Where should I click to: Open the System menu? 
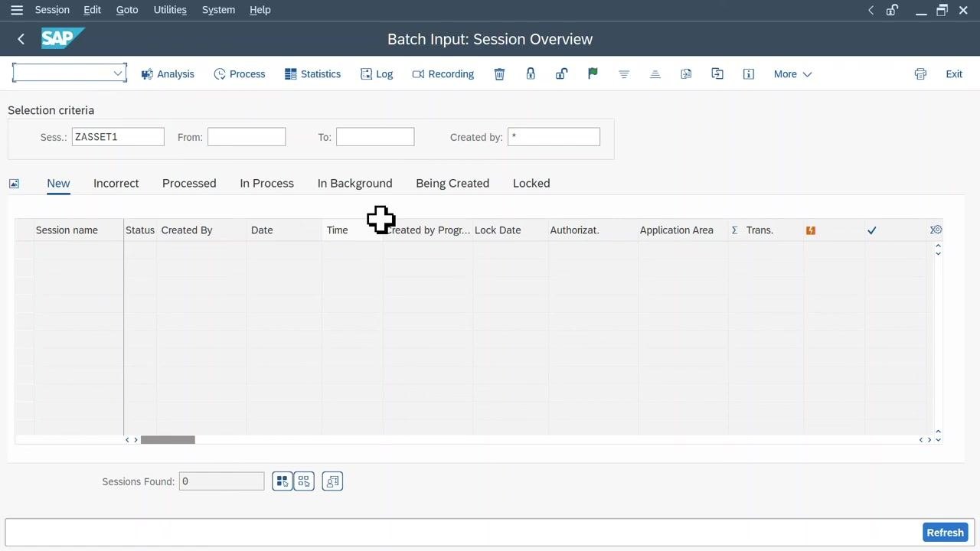click(x=218, y=10)
